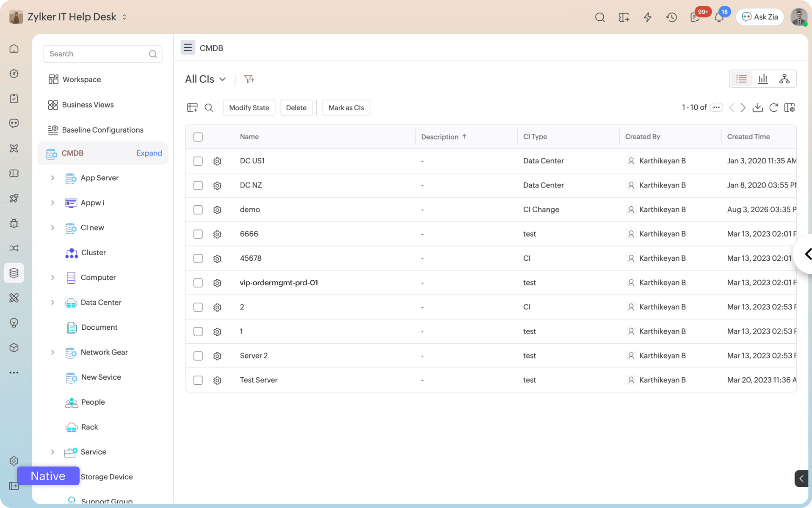Open gear actions for demo row
This screenshot has width=812, height=508.
point(217,210)
